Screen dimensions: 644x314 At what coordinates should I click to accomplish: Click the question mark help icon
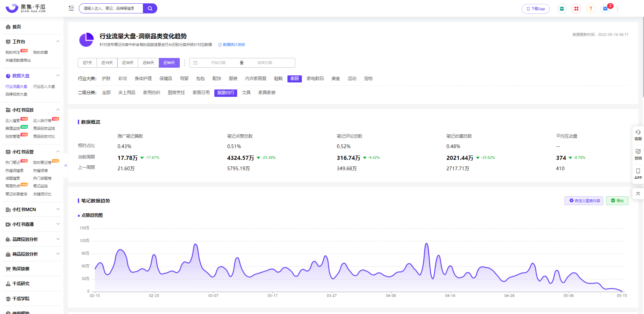click(591, 9)
